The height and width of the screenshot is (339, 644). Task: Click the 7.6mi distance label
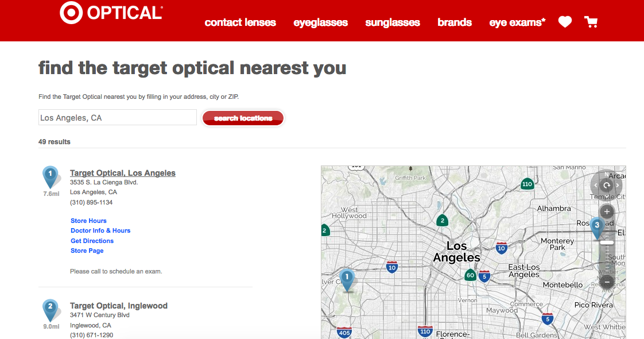point(51,194)
